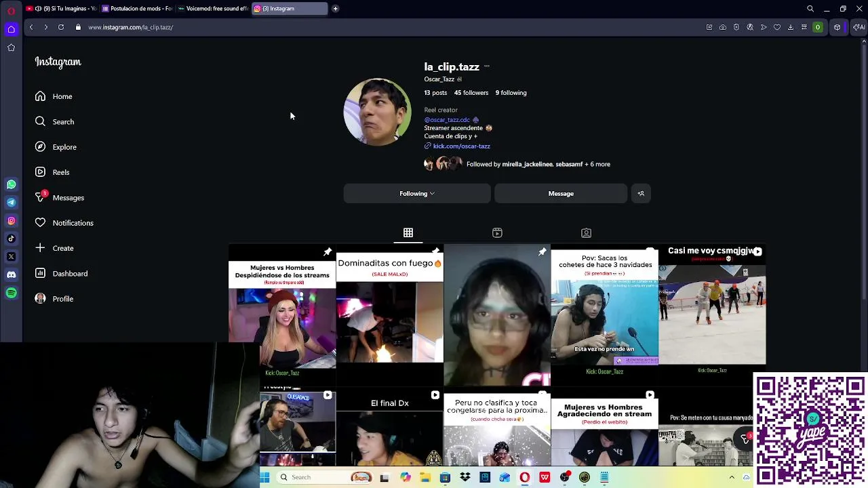Open Instagram Dashboard
The image size is (868, 488).
62,273
